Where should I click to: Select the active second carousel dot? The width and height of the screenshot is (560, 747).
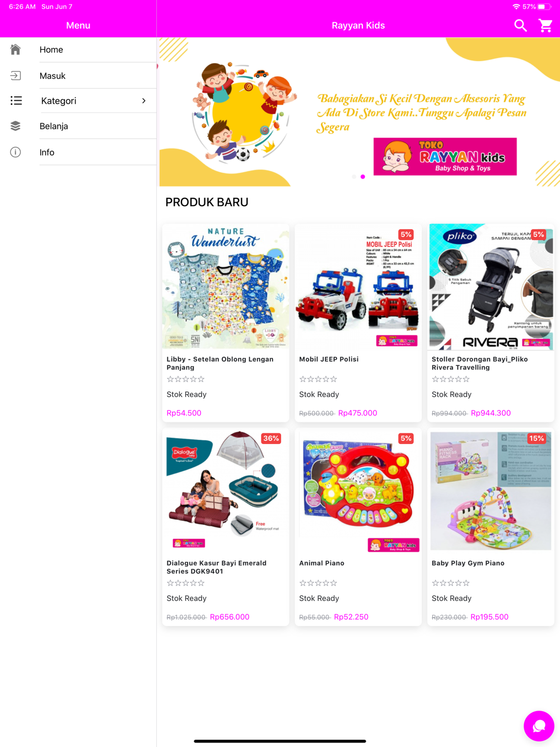click(x=363, y=177)
